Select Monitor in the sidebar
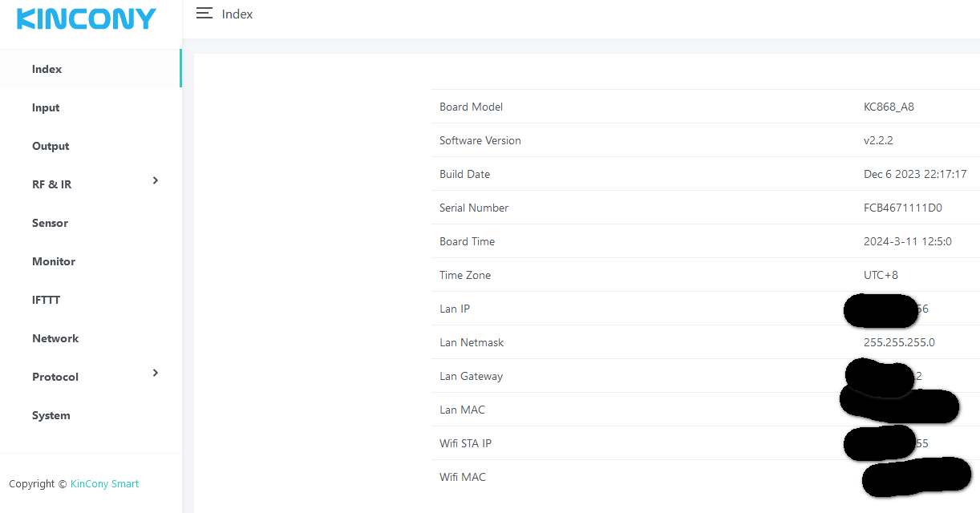The height and width of the screenshot is (513, 980). tap(54, 261)
